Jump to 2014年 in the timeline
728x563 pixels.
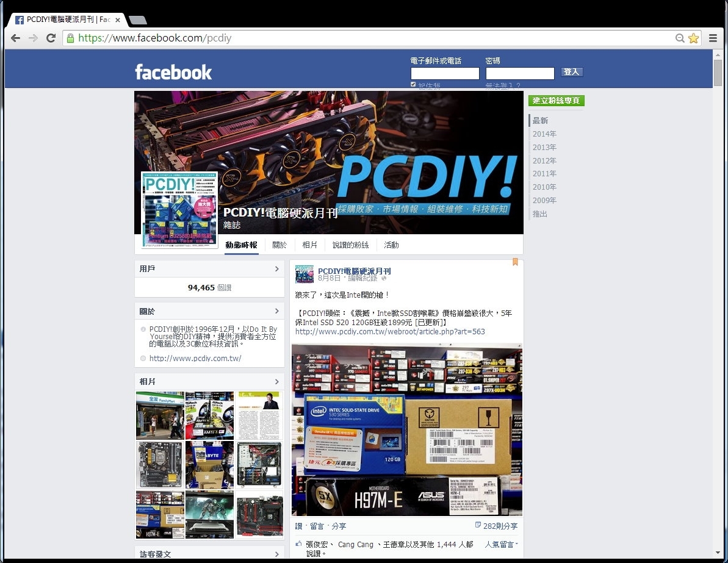point(544,134)
